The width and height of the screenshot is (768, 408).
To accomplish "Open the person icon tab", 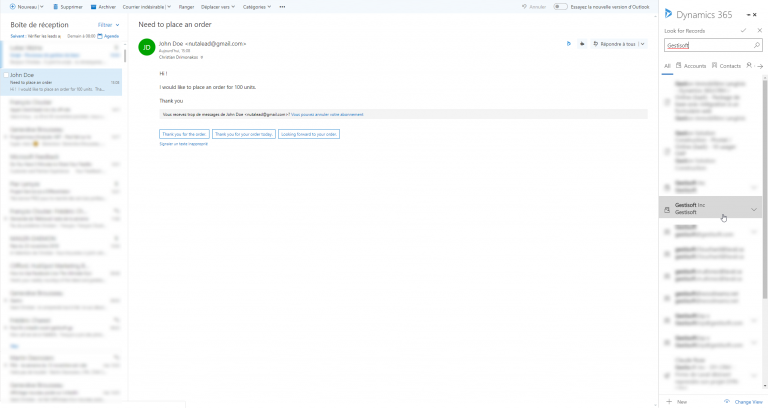I will [x=749, y=65].
